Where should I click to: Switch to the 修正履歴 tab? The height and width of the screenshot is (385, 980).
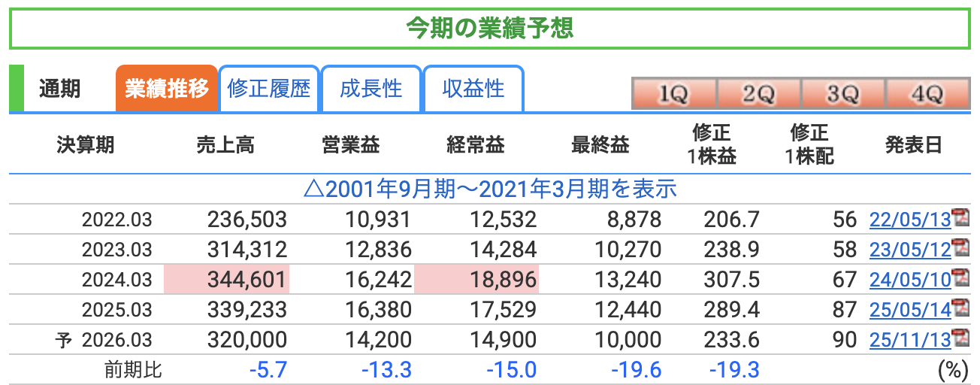tap(269, 89)
